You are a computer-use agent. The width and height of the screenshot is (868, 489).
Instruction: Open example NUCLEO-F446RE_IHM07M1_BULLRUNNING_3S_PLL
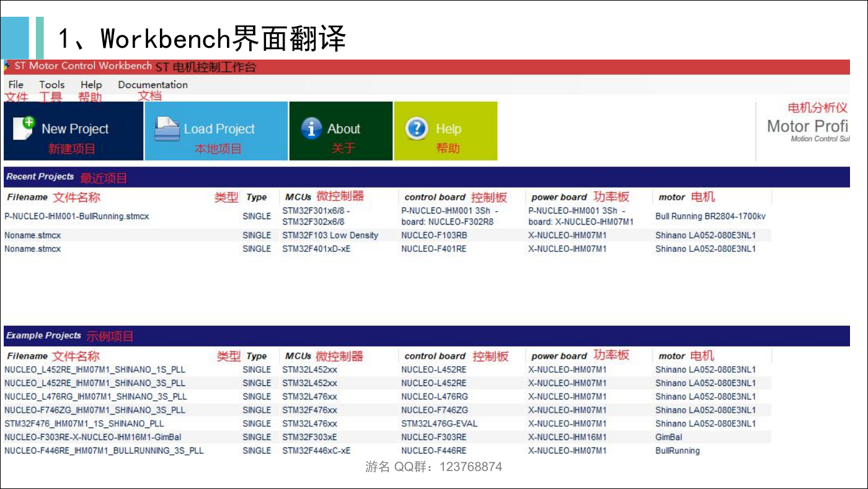tap(104, 451)
